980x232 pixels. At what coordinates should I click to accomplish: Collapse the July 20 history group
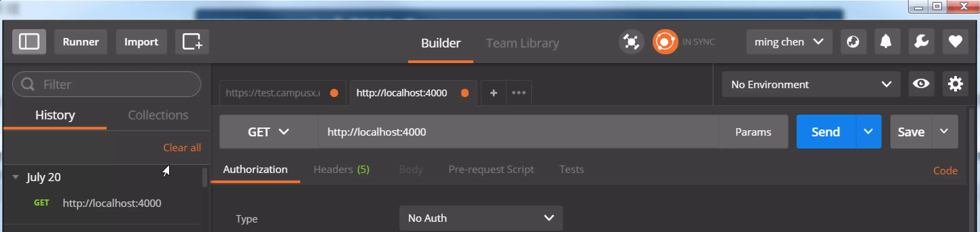16,177
